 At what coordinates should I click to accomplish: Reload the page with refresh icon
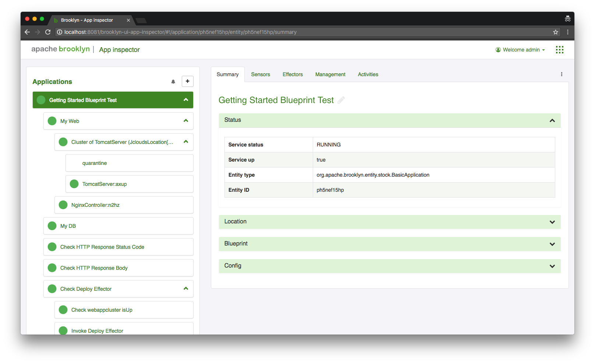tap(48, 32)
